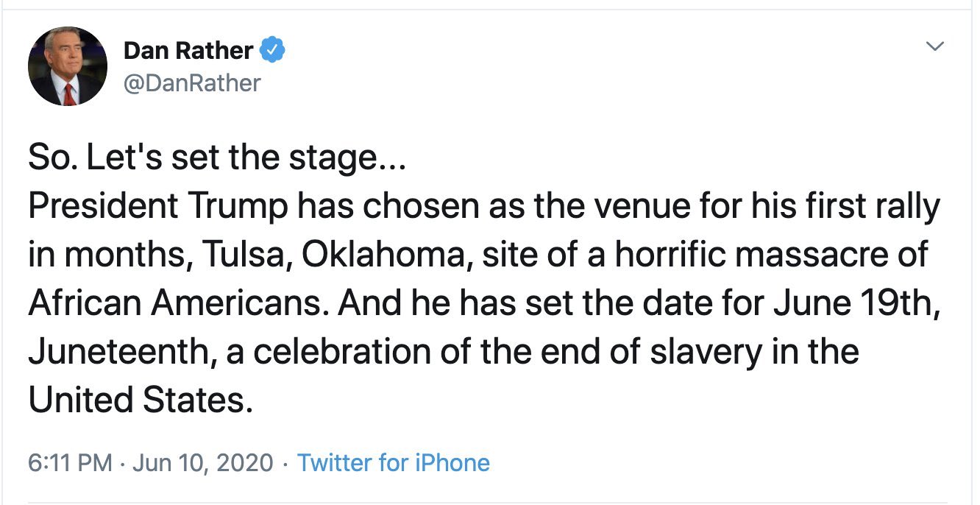Open the tweet options chevron menu
Image resolution: width=980 pixels, height=505 pixels.
coord(934,47)
